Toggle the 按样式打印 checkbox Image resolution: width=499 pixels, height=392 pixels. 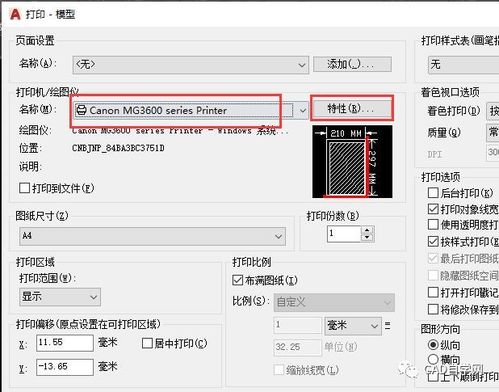[x=433, y=241]
